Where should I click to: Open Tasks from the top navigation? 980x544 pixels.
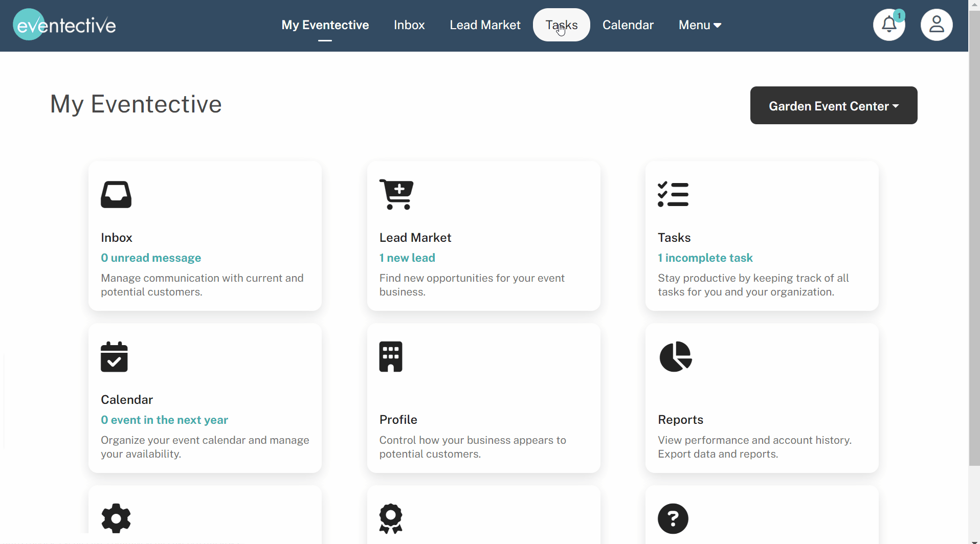(562, 25)
